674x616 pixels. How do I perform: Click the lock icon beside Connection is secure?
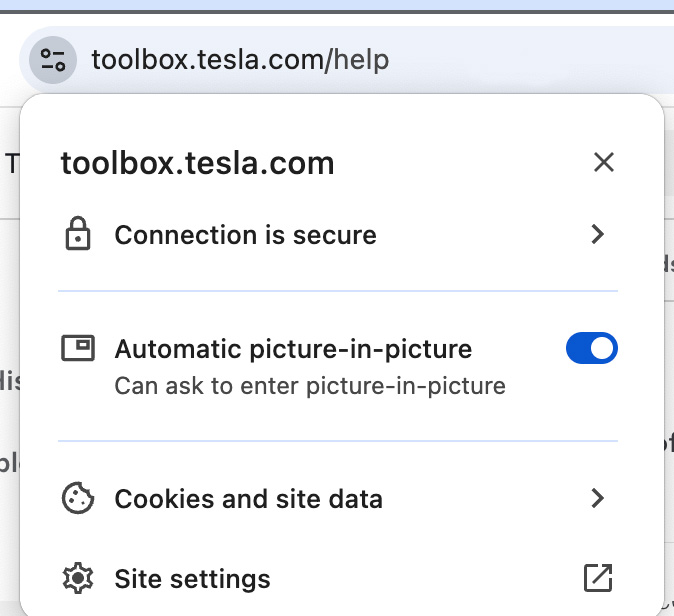pyautogui.click(x=78, y=233)
